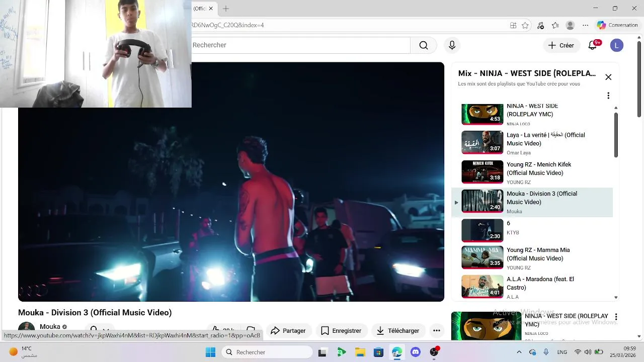Open Microsoft Store from taskbar
644x362 pixels.
tap(378, 352)
